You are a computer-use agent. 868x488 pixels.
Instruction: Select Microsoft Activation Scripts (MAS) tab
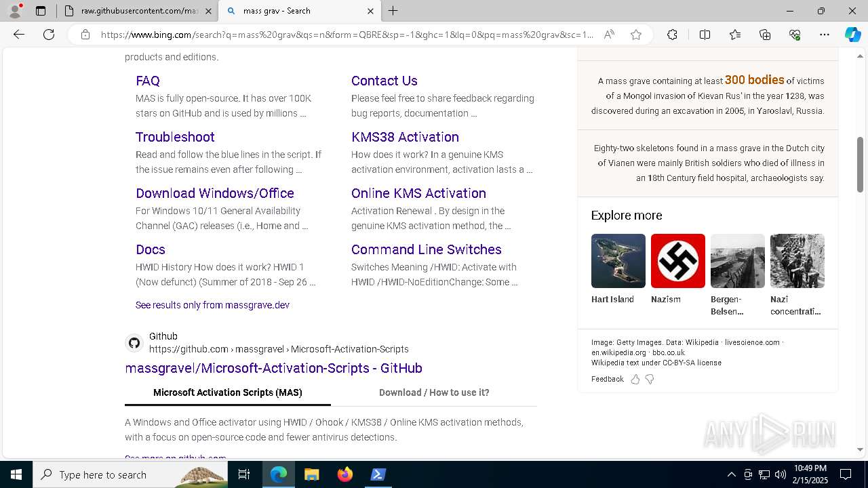(228, 392)
